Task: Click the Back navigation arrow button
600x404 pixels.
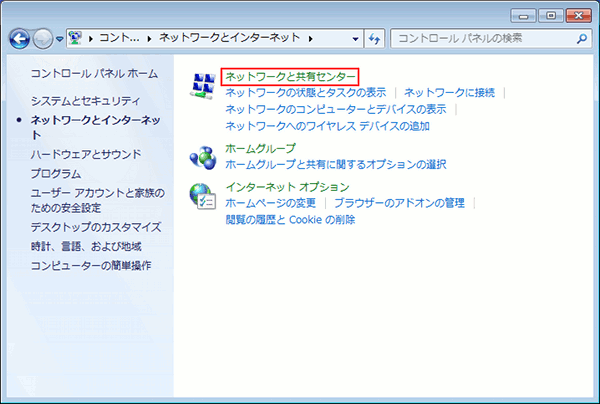Action: (x=20, y=39)
